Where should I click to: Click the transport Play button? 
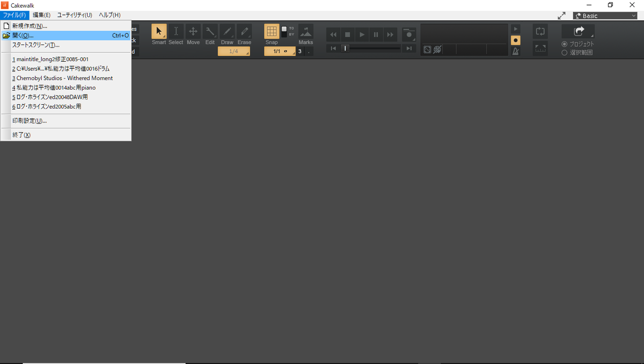pyautogui.click(x=362, y=34)
